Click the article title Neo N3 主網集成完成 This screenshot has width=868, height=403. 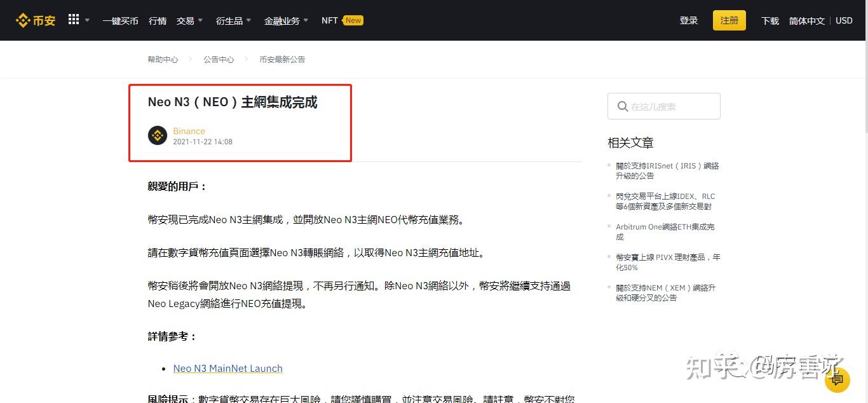coord(232,102)
